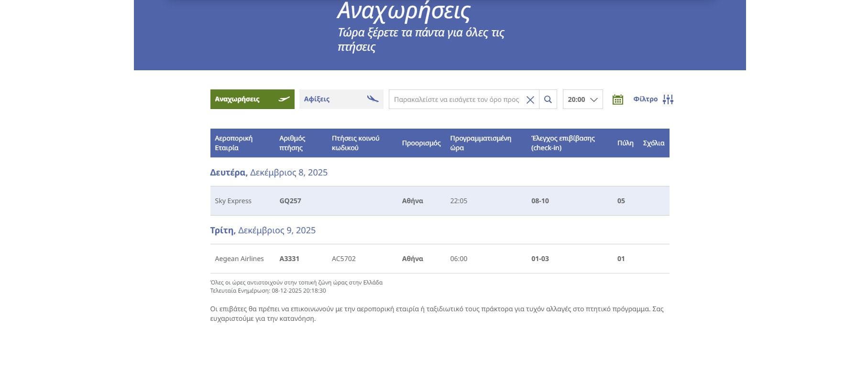The image size is (868, 382).
Task: Clear the search field with X icon
Action: coord(530,99)
